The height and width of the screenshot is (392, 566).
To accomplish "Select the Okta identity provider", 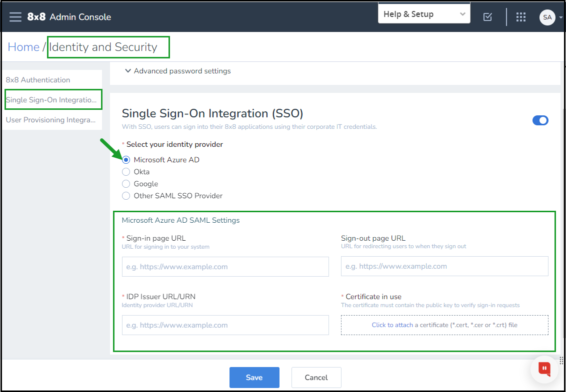I will coord(126,172).
